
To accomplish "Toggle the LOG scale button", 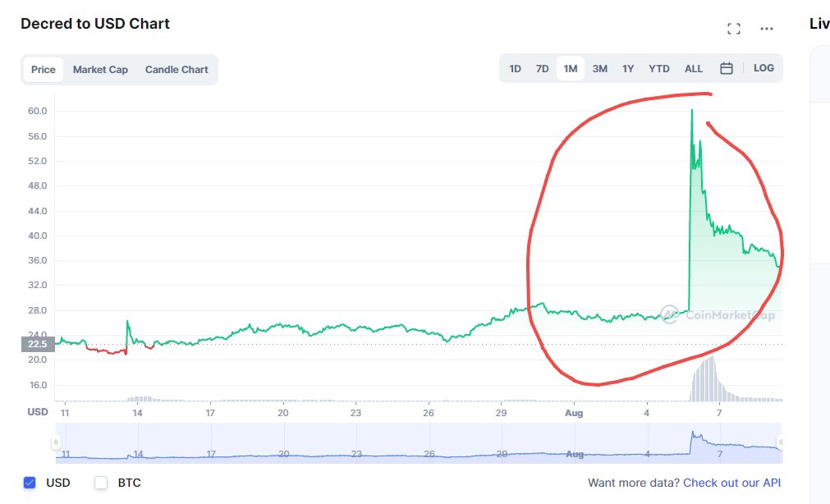I will coord(764,68).
